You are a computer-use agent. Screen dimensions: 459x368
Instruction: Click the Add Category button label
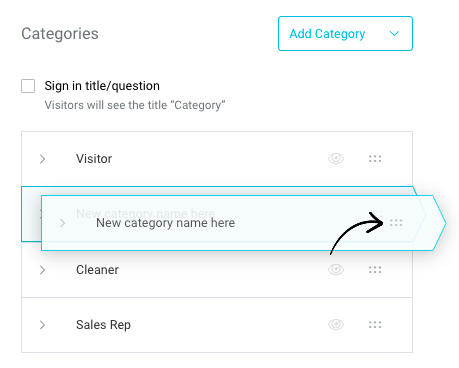[327, 34]
